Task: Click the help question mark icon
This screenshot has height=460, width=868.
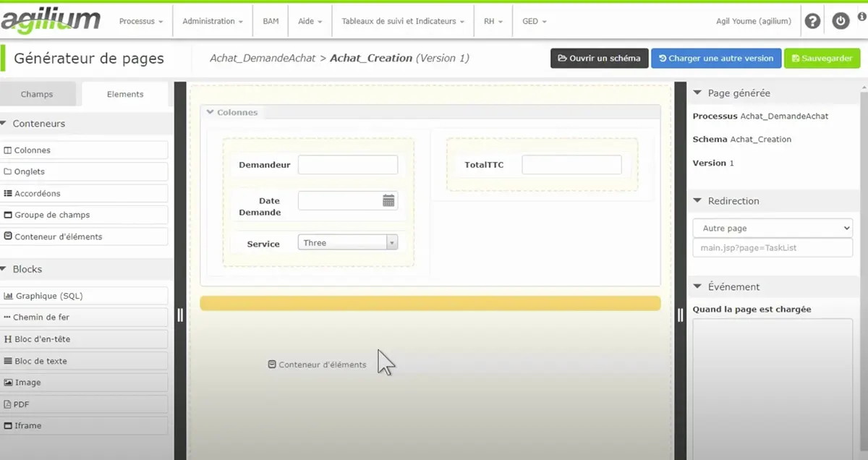Action: [812, 22]
